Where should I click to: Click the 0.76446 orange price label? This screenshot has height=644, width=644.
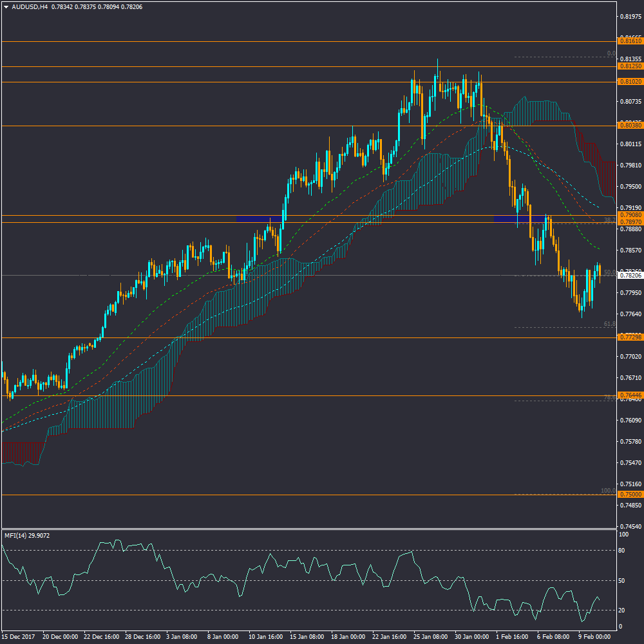click(x=629, y=395)
